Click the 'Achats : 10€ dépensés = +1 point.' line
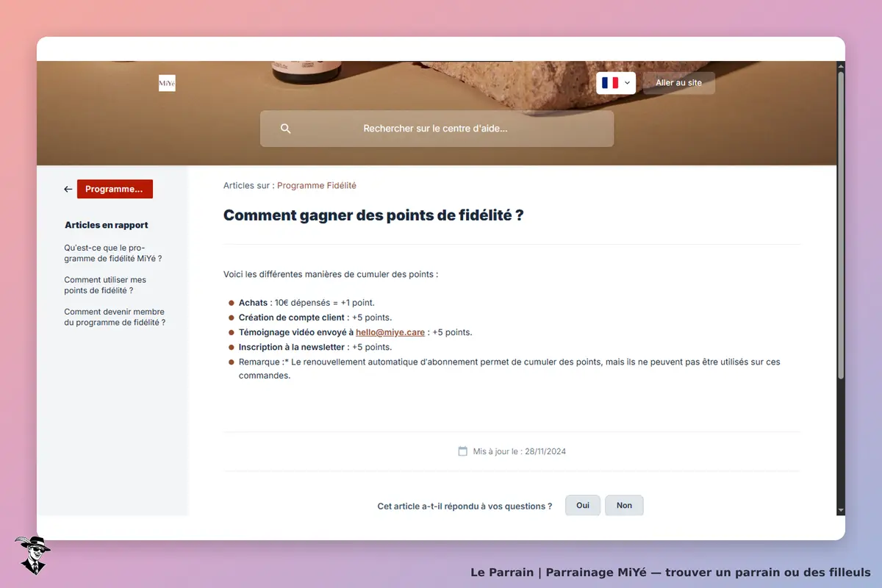882x588 pixels. point(306,303)
